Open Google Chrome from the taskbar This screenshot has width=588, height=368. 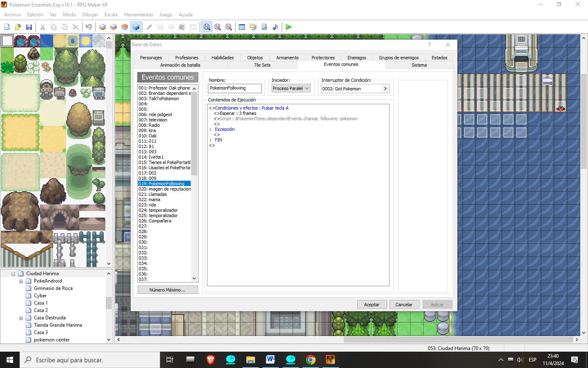pos(311,360)
